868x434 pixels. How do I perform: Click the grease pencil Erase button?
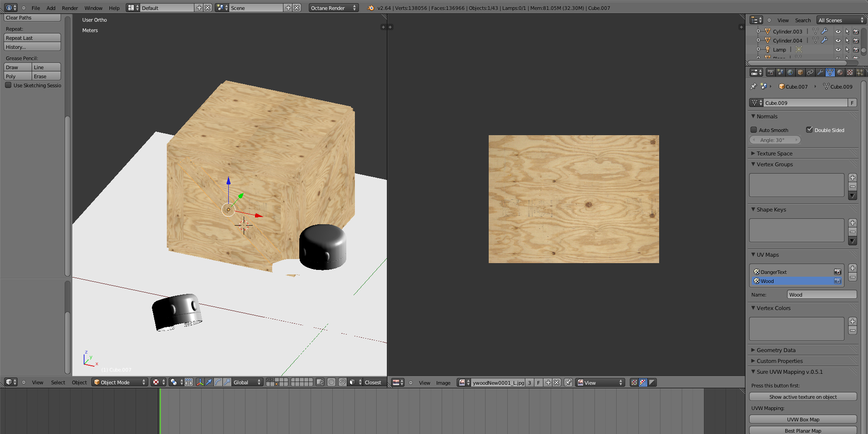point(46,76)
